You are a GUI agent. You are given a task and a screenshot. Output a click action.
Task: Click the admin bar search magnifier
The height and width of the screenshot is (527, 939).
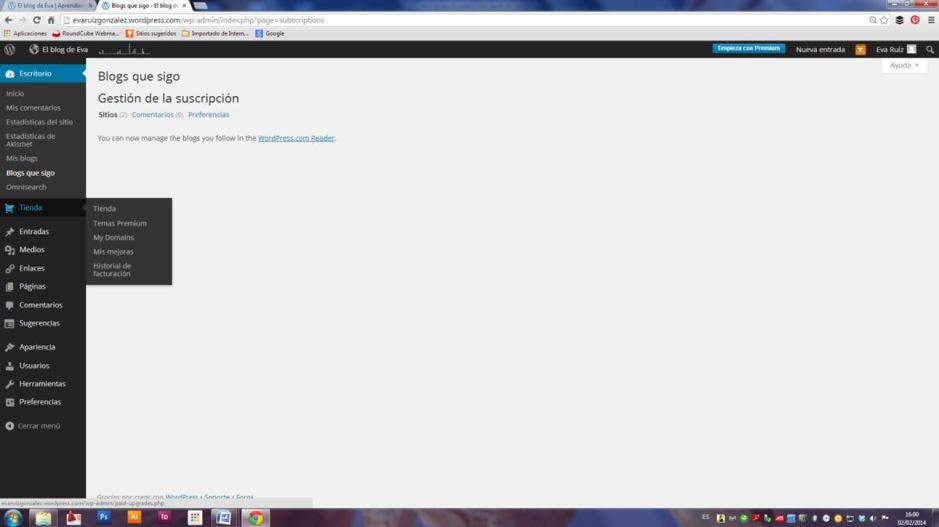coord(930,49)
